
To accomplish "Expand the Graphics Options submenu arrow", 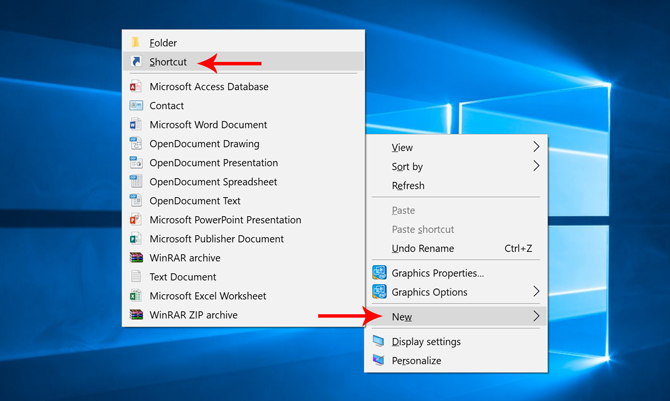I will click(x=536, y=292).
